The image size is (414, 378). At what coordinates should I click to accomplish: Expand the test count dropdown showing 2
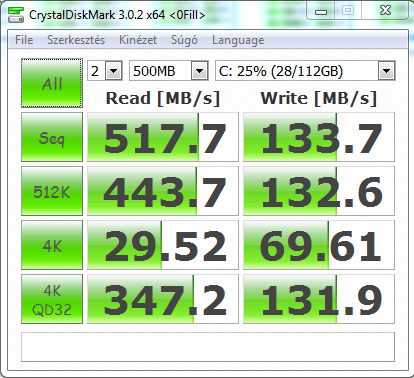(114, 71)
